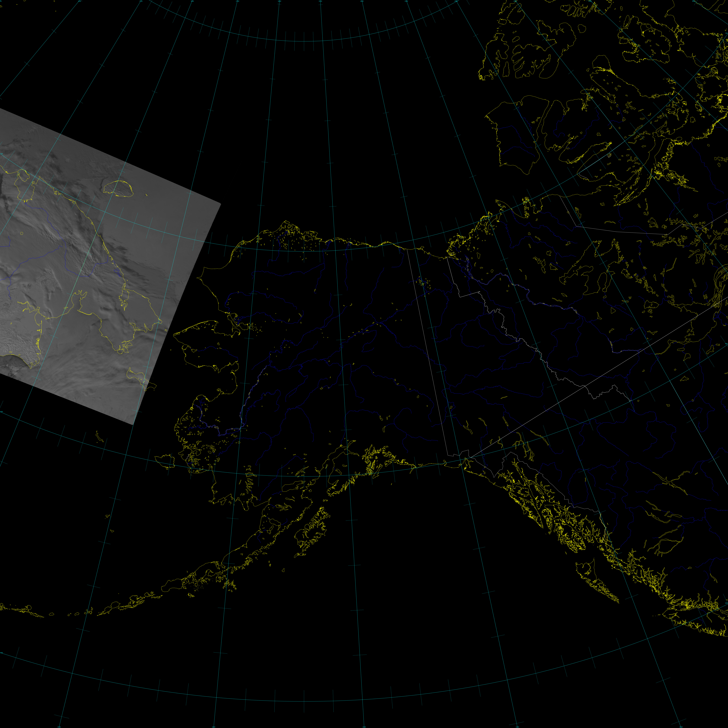Click the 170W longitude label on top border
728x728 pixels.
[x=237, y=1]
